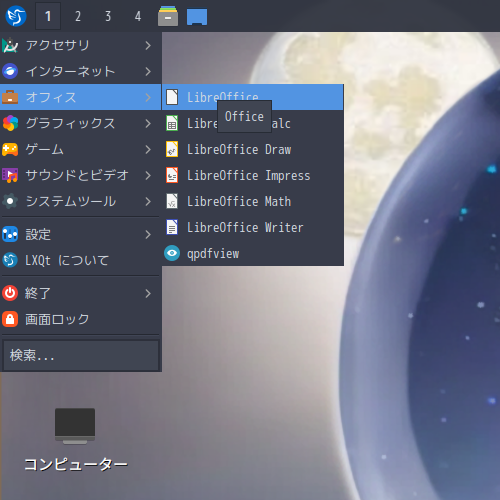
Task: Click the ゲーム gamepad icon
Action: (x=10, y=149)
